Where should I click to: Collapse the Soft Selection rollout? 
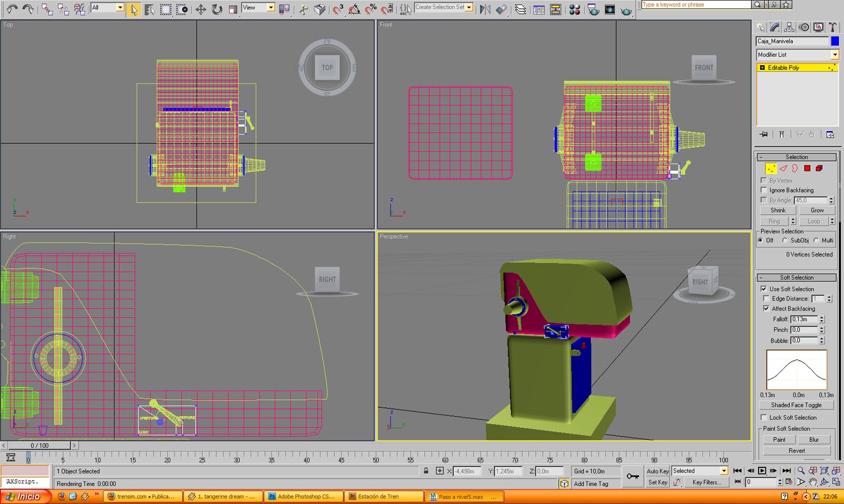click(796, 277)
